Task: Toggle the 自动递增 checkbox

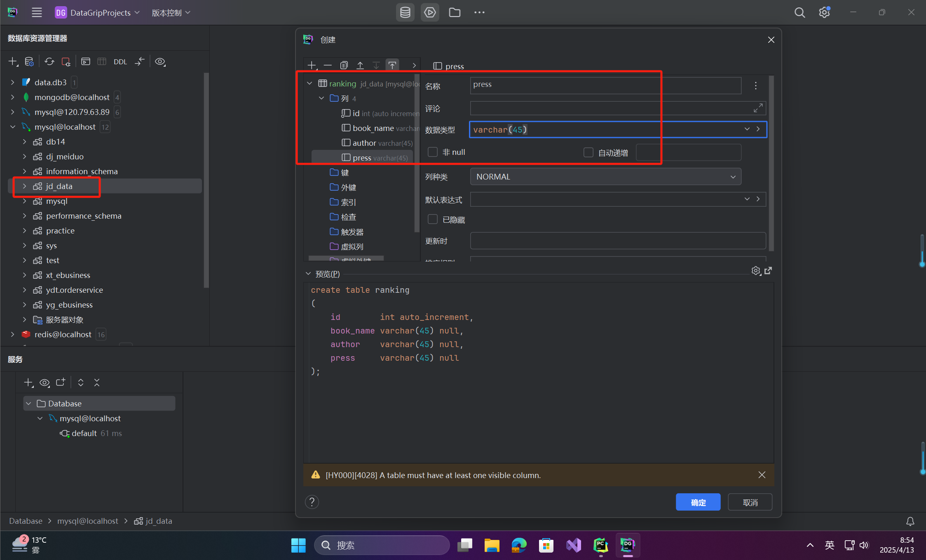Action: tap(588, 153)
